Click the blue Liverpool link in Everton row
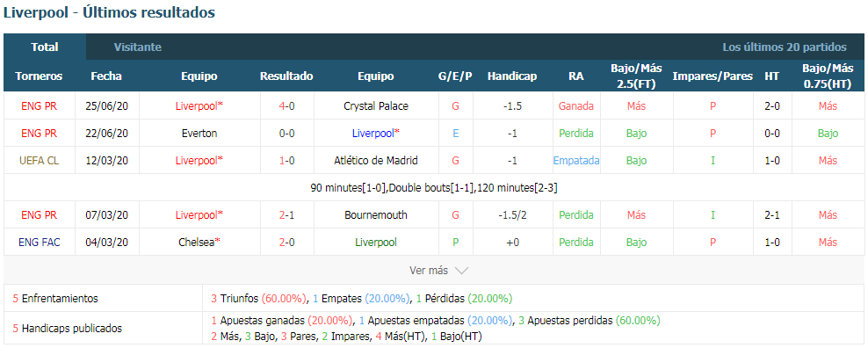This screenshot has width=868, height=348. coord(376,133)
